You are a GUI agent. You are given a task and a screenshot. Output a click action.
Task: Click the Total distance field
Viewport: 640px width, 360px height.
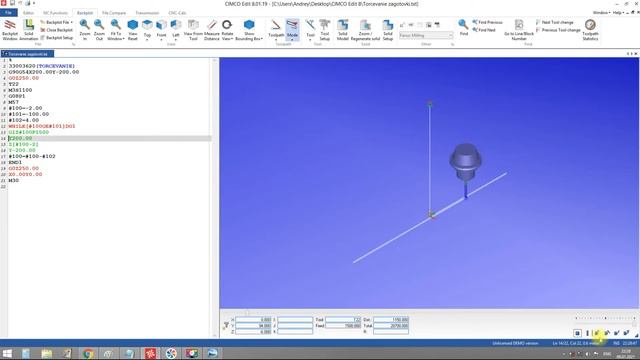coord(391,326)
